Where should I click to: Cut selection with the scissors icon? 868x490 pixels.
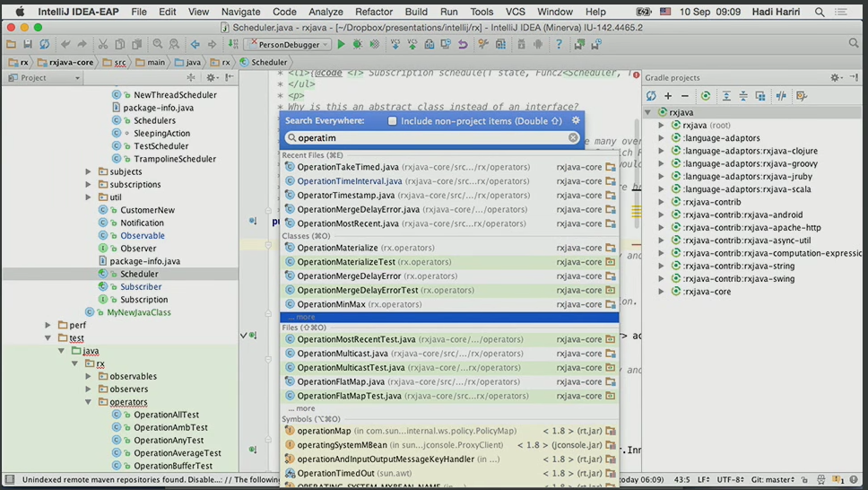point(103,44)
